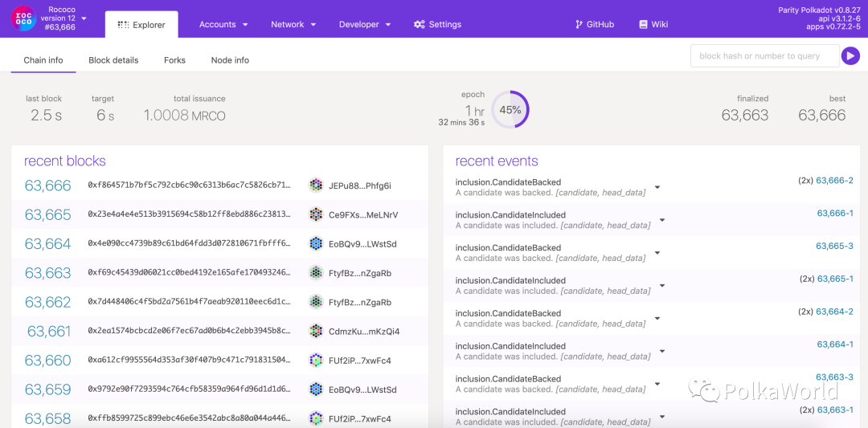The width and height of the screenshot is (868, 428).
Task: Open the Accounts menu
Action: 223,24
